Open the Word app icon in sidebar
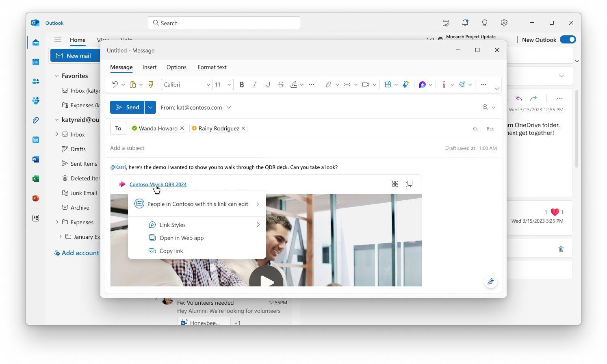The width and height of the screenshot is (607, 364). point(36,159)
